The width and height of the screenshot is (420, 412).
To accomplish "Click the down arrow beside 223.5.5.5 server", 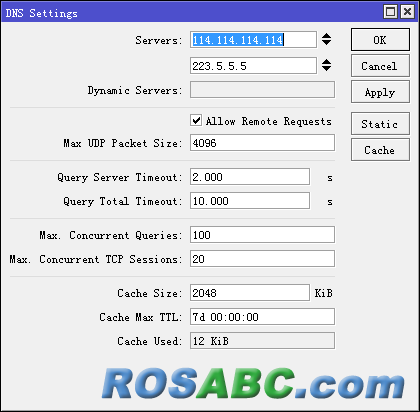I will tap(326, 68).
